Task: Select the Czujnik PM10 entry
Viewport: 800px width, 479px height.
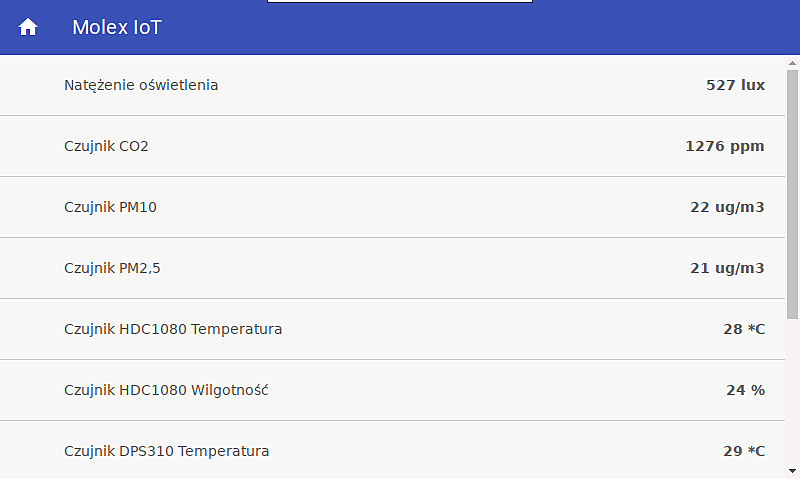Action: (110, 207)
